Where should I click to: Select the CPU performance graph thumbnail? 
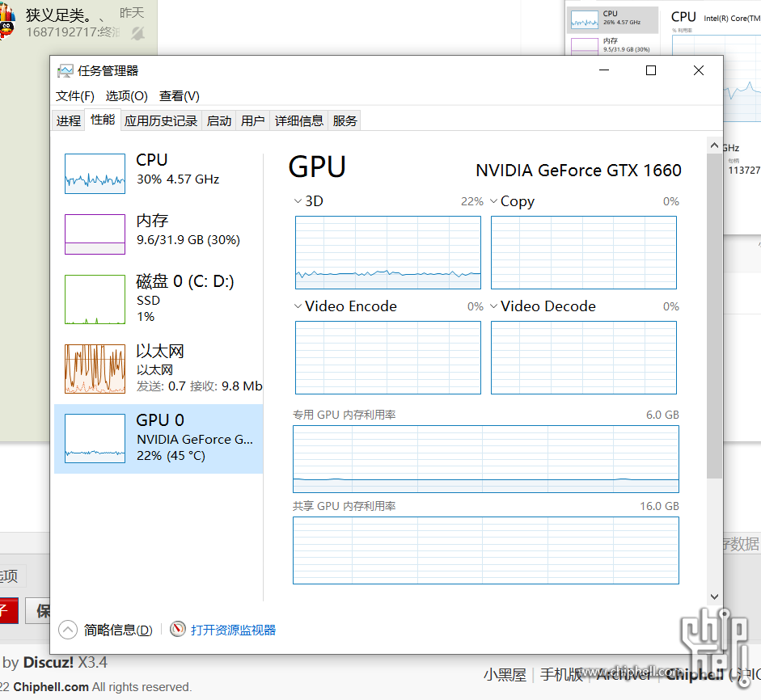[x=95, y=174]
